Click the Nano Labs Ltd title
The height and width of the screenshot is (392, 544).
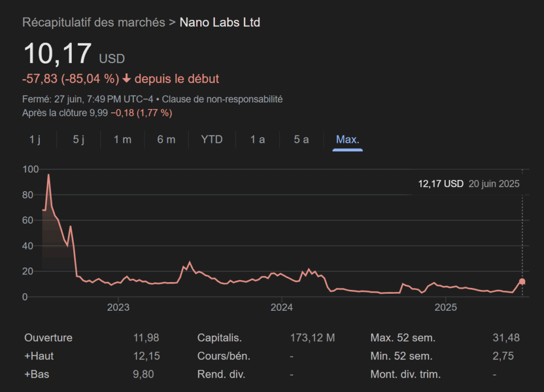click(x=220, y=22)
